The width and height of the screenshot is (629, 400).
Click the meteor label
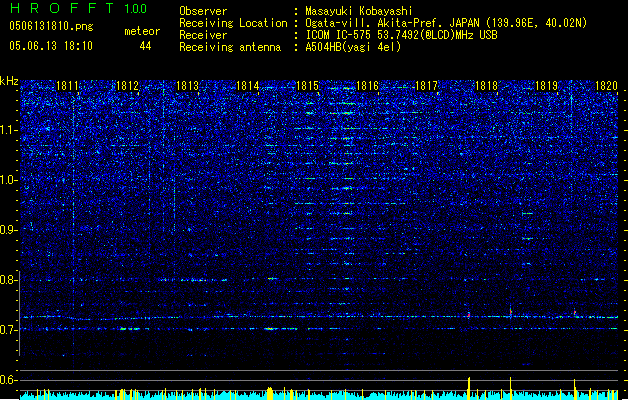pos(142,31)
